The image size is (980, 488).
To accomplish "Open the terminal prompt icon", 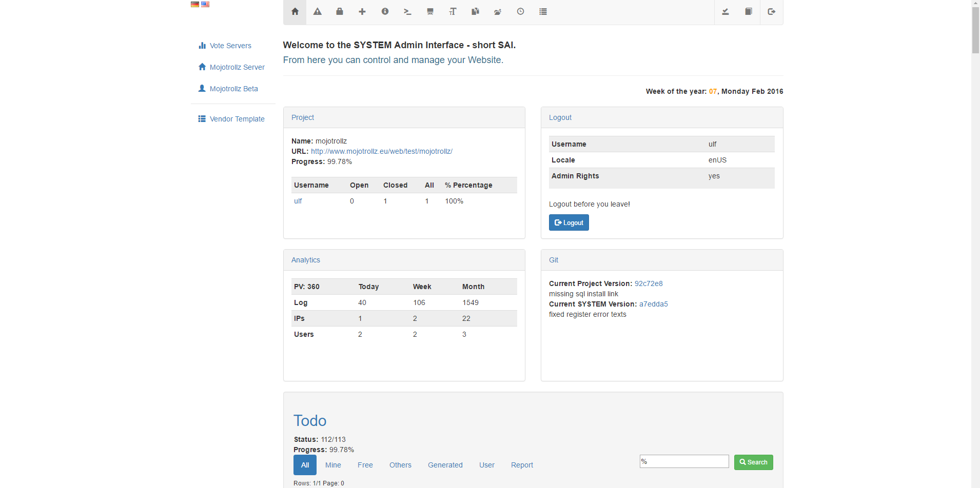I will [407, 12].
